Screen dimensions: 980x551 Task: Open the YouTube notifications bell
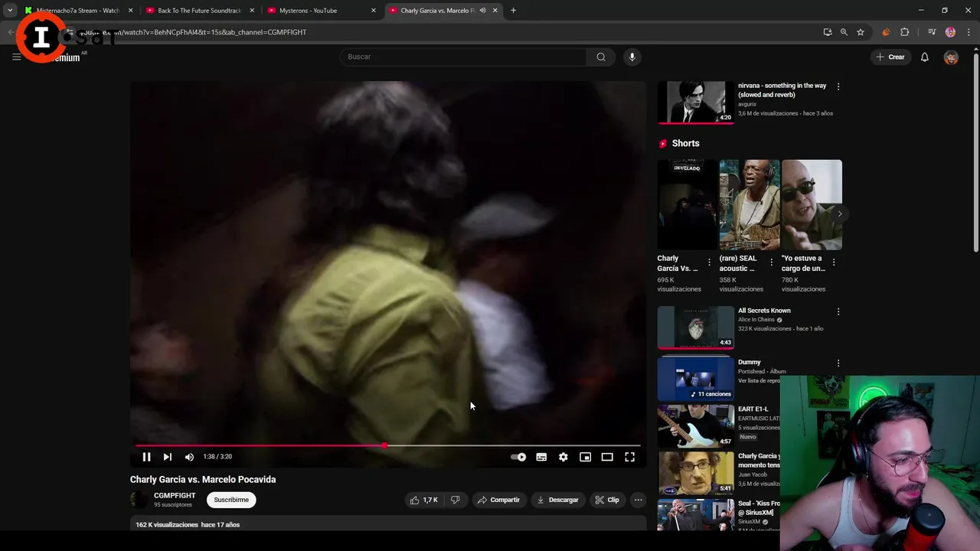[x=925, y=57]
